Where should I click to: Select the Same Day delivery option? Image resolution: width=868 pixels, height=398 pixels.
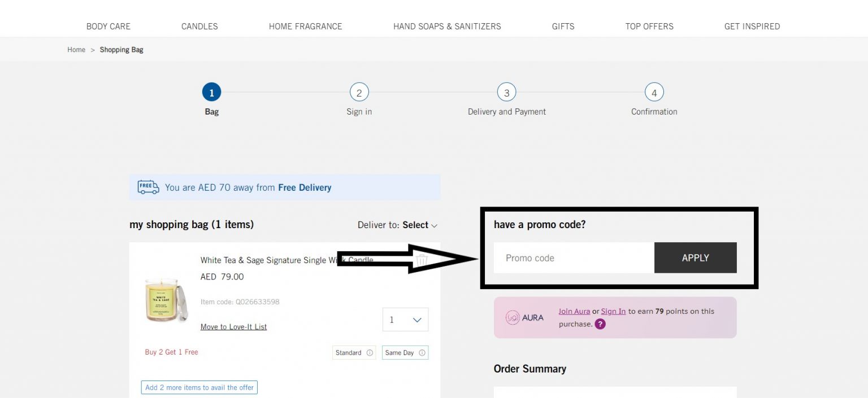click(x=401, y=352)
